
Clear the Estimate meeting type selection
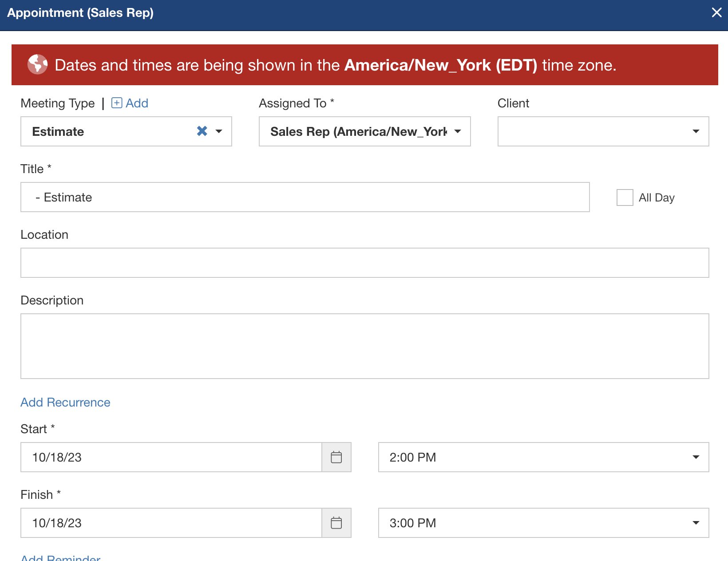point(202,131)
